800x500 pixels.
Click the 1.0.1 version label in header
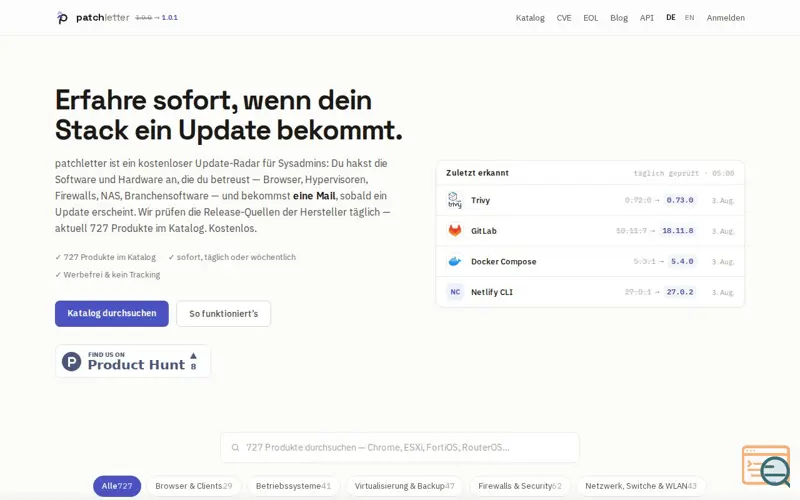[x=170, y=17]
